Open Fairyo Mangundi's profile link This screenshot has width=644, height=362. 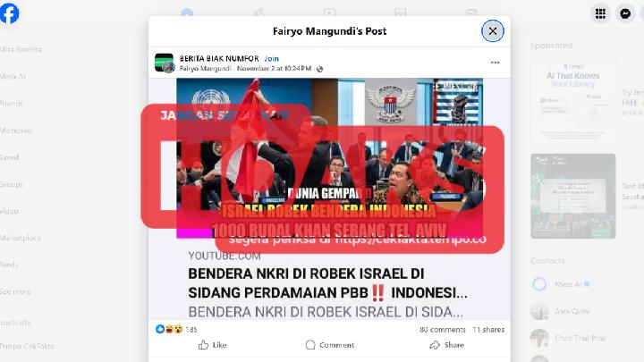pyautogui.click(x=206, y=69)
